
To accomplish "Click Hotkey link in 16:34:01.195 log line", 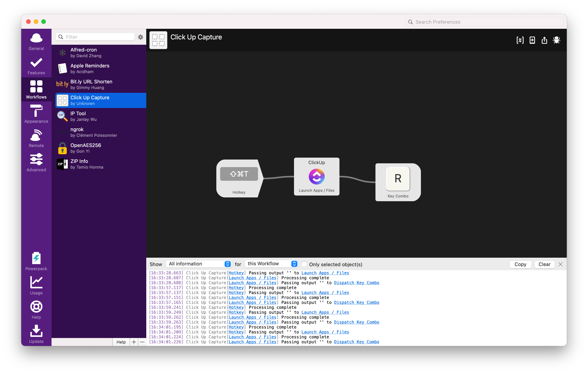I will point(236,327).
